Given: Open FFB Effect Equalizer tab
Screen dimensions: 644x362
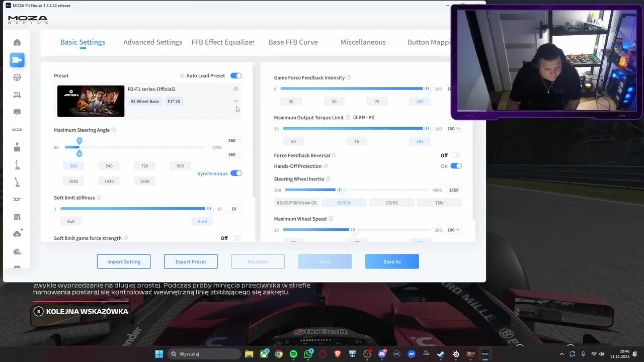Looking at the screenshot, I should [223, 42].
